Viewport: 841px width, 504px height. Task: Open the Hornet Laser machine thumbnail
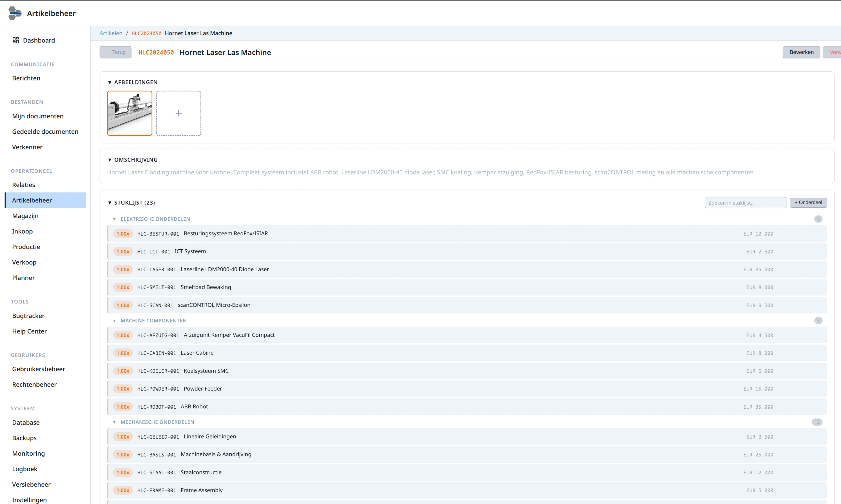[130, 113]
